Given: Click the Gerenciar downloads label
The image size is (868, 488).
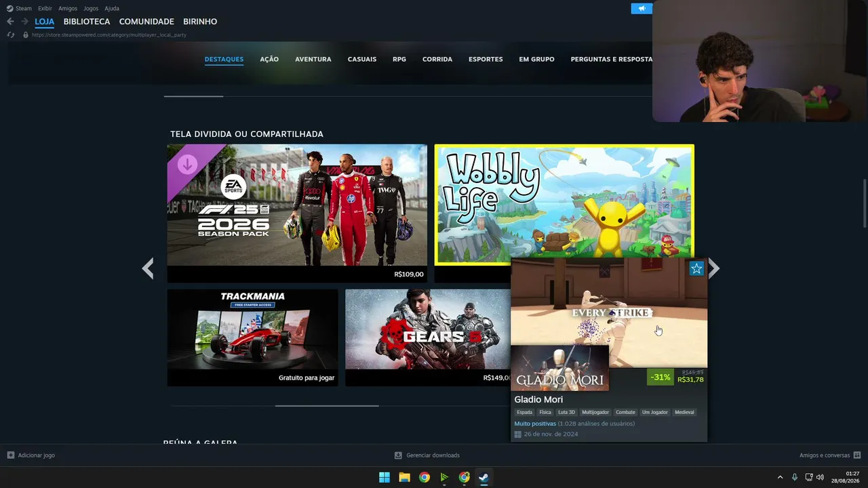Looking at the screenshot, I should click(433, 455).
